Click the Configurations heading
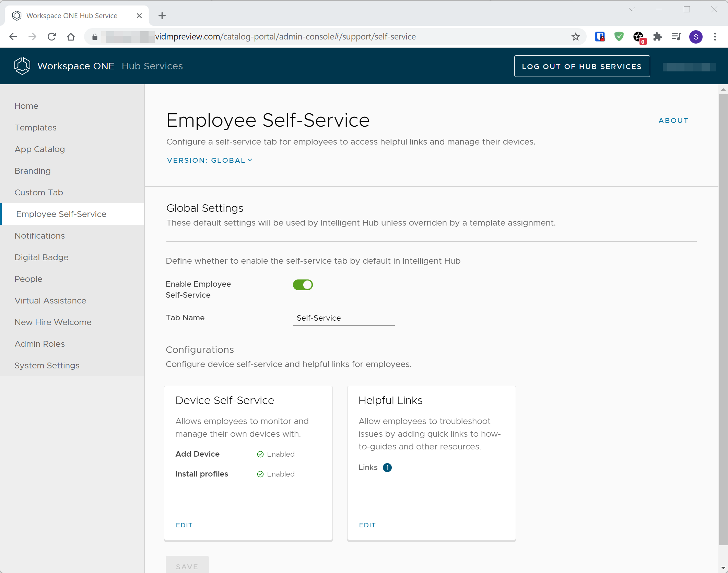 tap(200, 349)
